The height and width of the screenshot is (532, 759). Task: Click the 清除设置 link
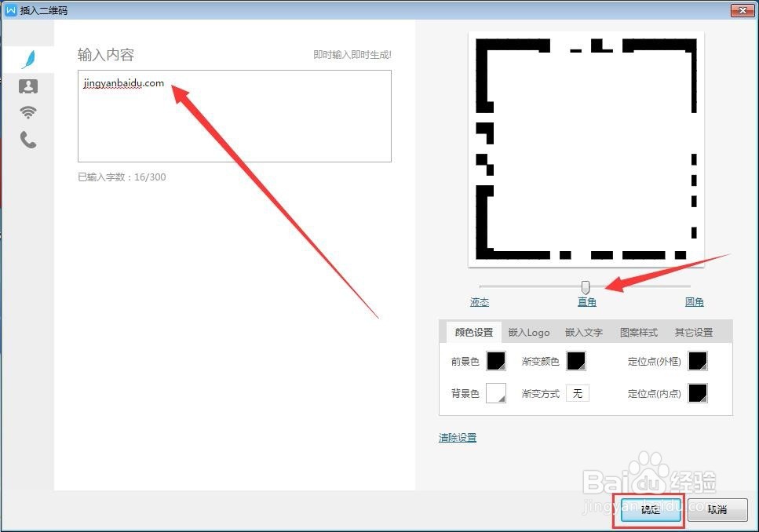458,438
